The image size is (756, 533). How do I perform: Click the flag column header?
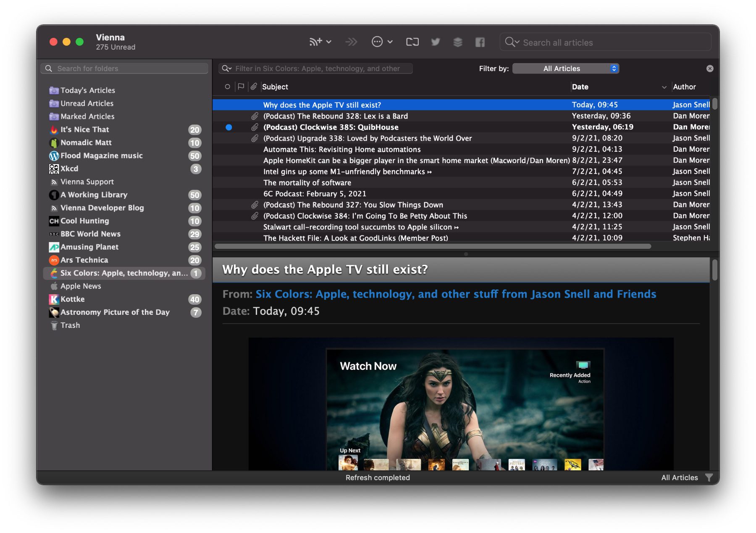click(x=241, y=87)
